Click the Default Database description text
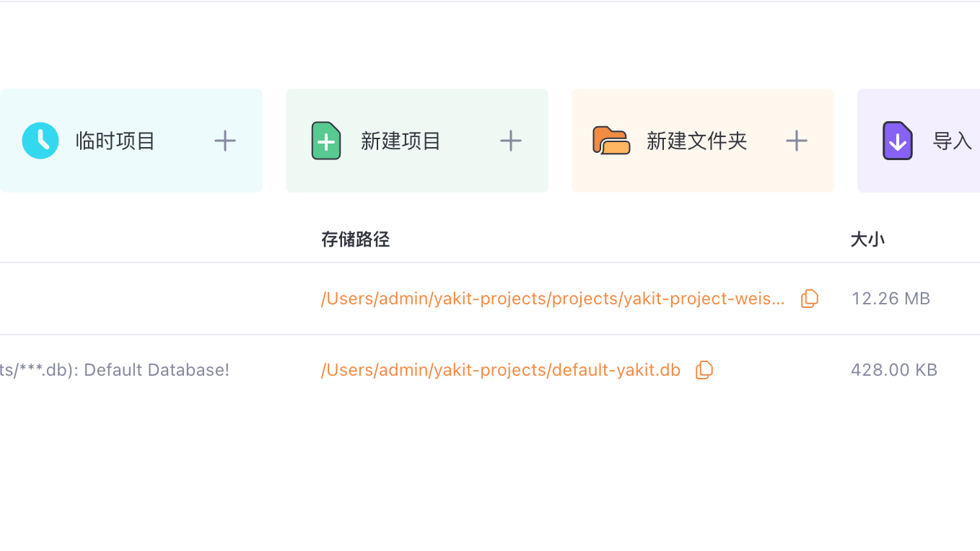The image size is (980, 551). 114,369
